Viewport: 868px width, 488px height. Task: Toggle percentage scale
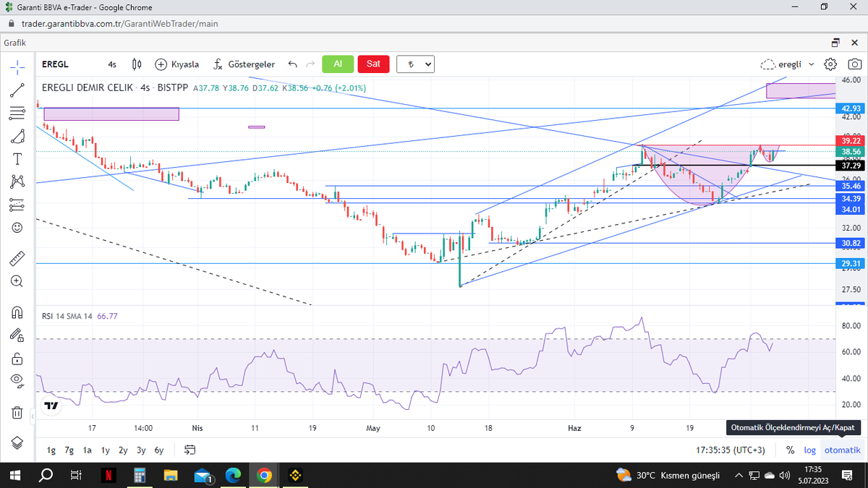click(790, 450)
